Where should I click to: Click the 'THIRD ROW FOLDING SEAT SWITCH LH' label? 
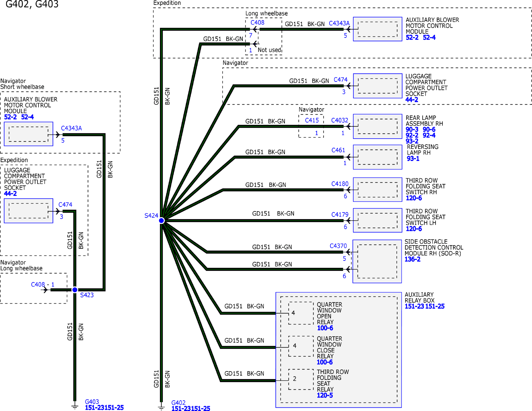(x=426, y=217)
